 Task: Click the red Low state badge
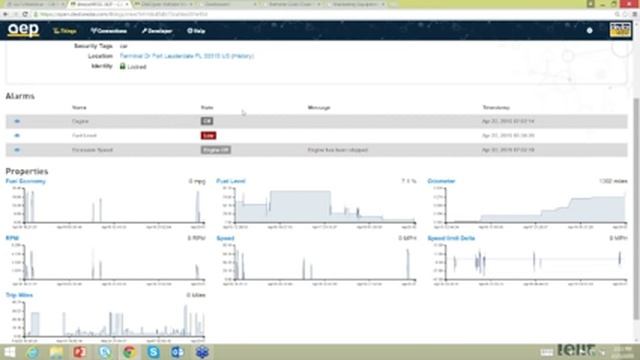(x=208, y=136)
